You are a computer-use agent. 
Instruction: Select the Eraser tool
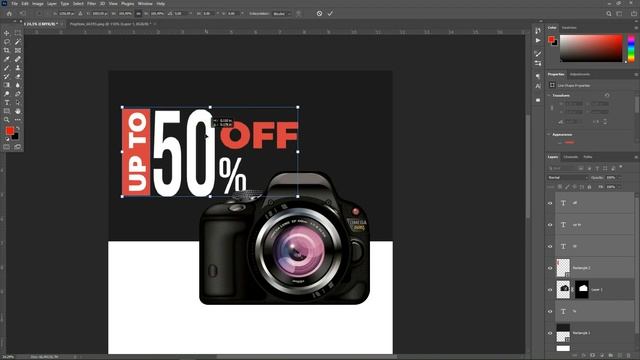(18, 76)
